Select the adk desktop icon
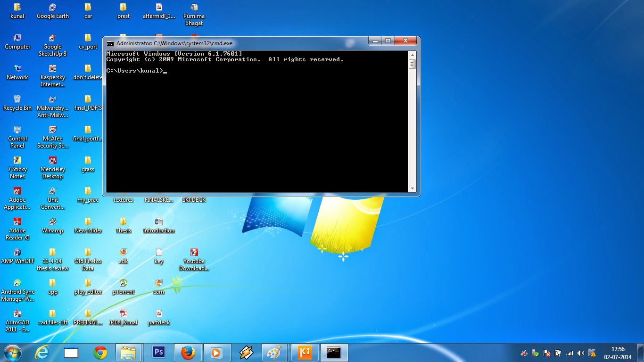644x362 pixels. pos(124,256)
